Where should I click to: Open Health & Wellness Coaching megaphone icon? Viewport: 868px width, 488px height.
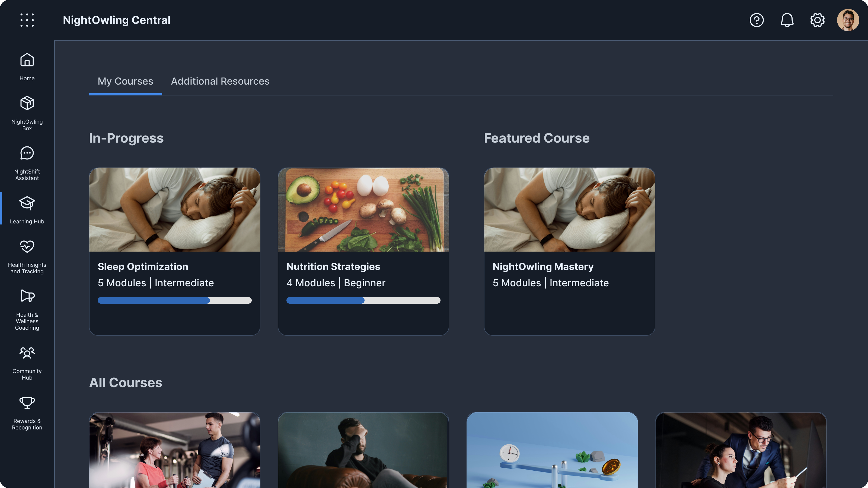(x=27, y=296)
